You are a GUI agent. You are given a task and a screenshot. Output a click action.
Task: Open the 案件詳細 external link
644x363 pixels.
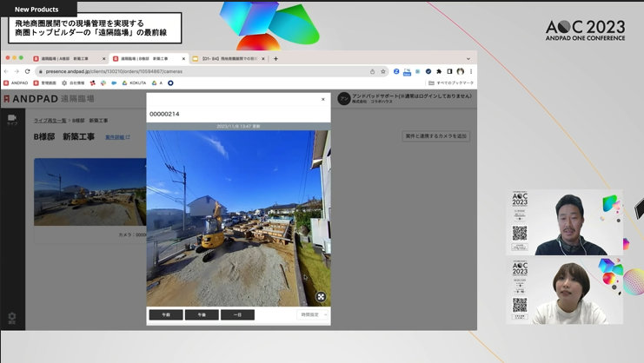[x=117, y=137]
